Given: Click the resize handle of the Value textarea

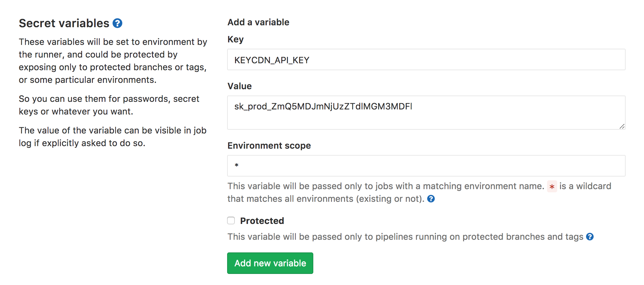Looking at the screenshot, I should pyautogui.click(x=622, y=127).
